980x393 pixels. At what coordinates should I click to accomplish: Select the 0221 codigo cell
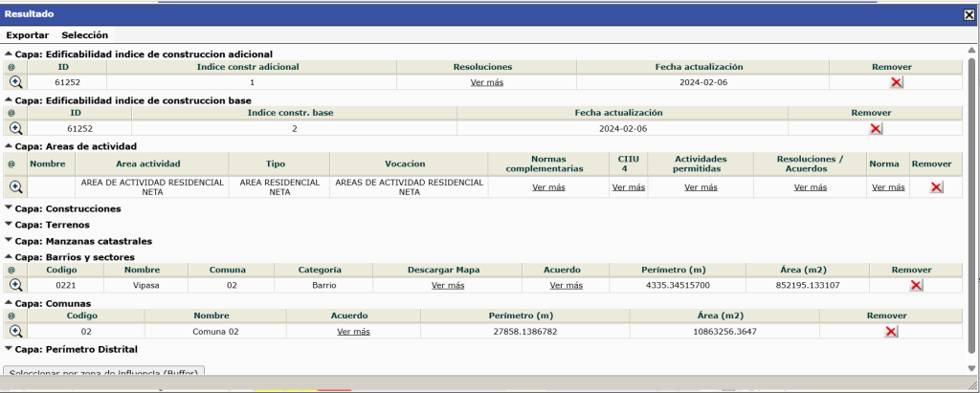66,285
